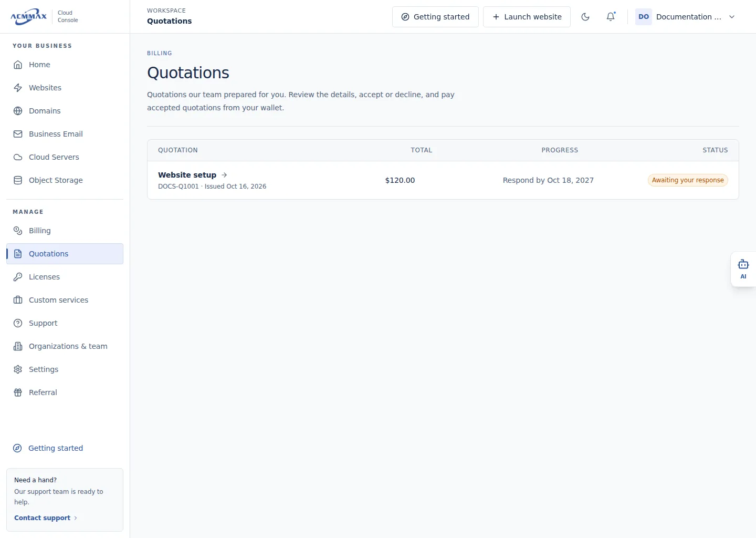Click the Quotations document icon

18,254
